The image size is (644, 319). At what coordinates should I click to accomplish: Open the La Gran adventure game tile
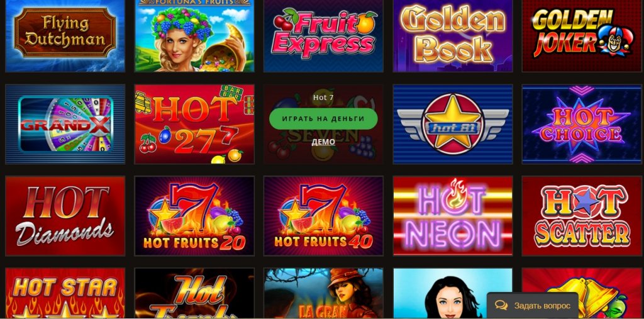(x=323, y=293)
